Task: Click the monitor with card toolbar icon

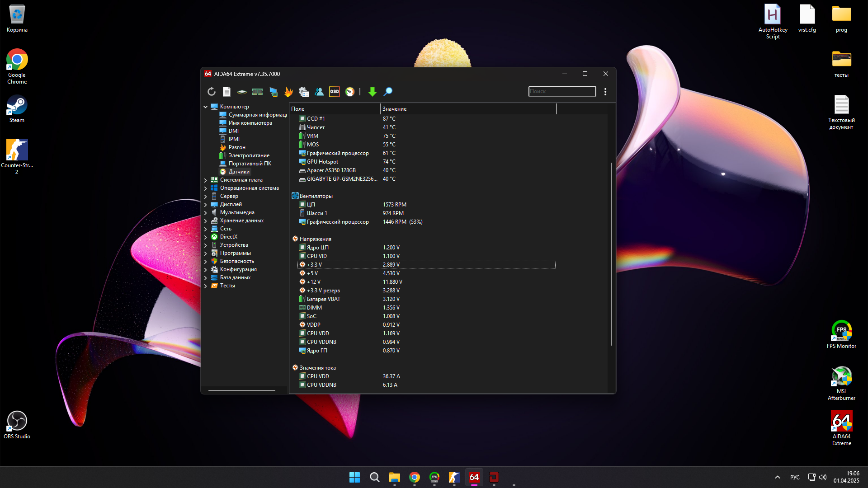Action: (x=274, y=92)
